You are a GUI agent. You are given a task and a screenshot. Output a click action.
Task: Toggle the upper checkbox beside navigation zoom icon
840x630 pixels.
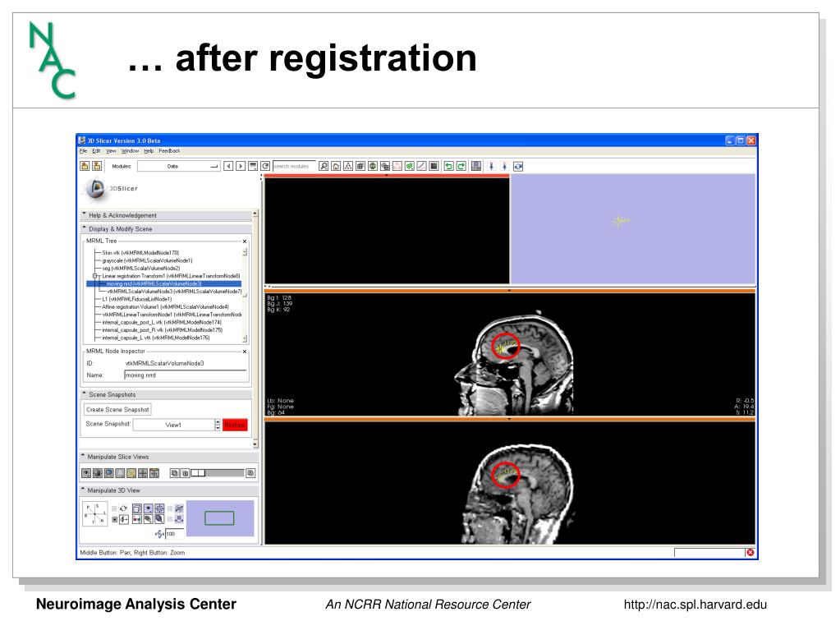coord(170,509)
